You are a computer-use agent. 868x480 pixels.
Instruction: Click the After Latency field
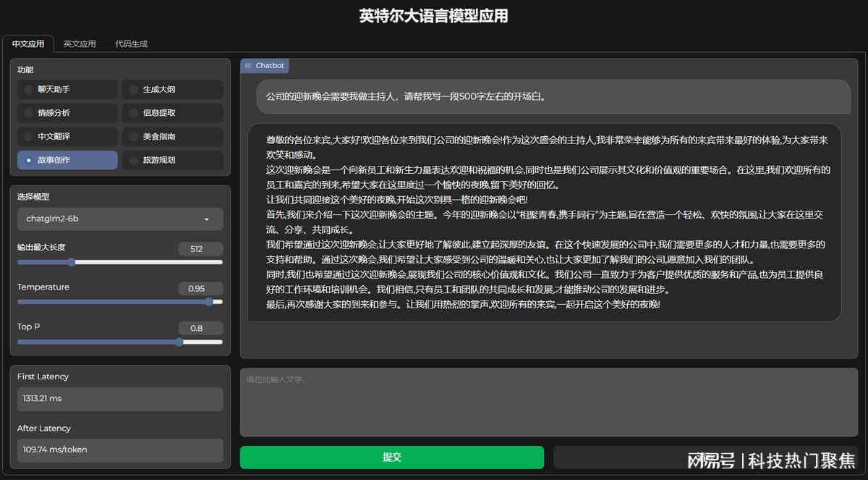pyautogui.click(x=120, y=450)
